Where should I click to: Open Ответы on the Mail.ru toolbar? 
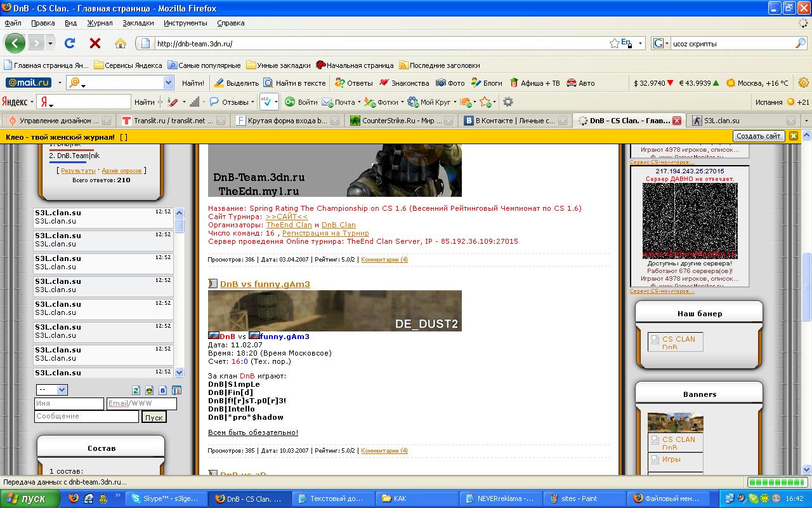(354, 83)
